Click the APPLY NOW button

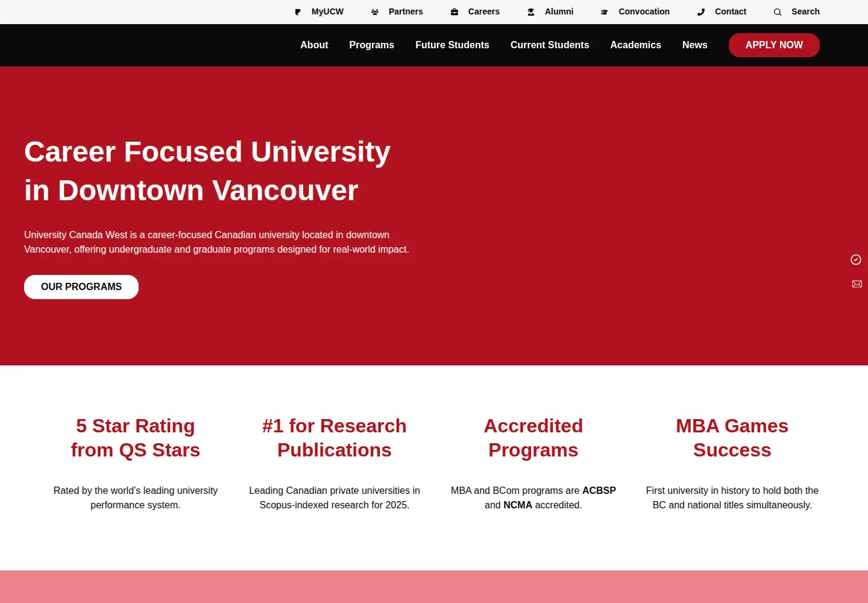click(x=774, y=45)
